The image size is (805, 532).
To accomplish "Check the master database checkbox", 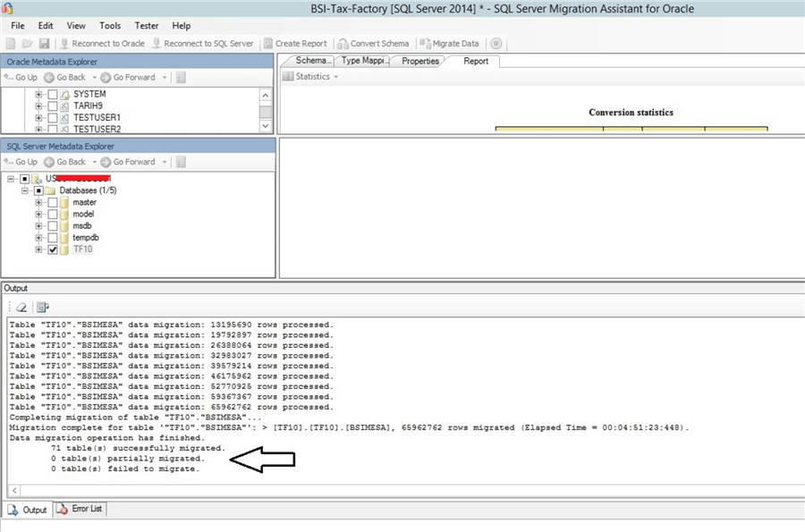I will point(51,202).
